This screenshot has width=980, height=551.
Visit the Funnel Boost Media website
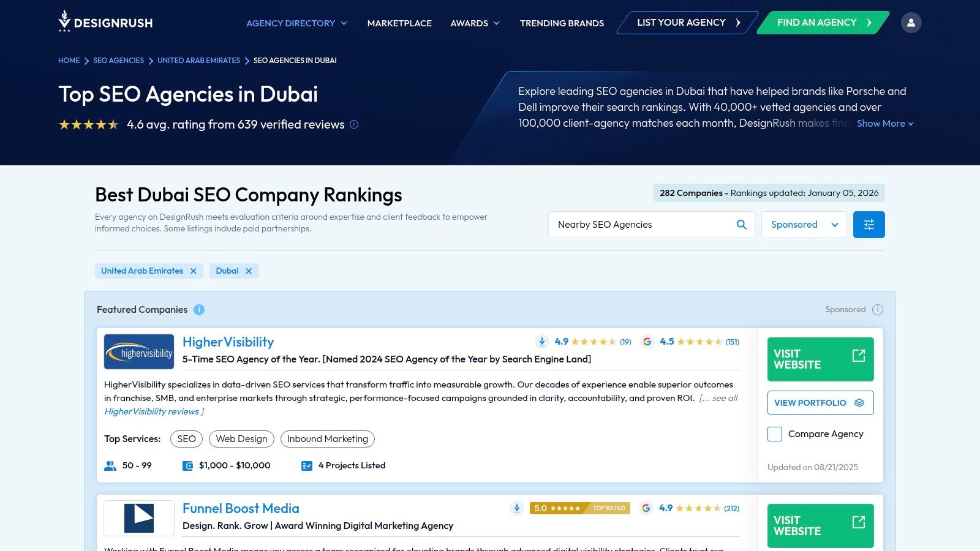point(821,526)
